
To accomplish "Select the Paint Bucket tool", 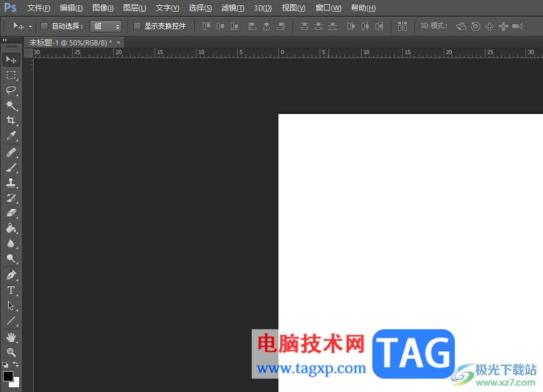I will 11,228.
